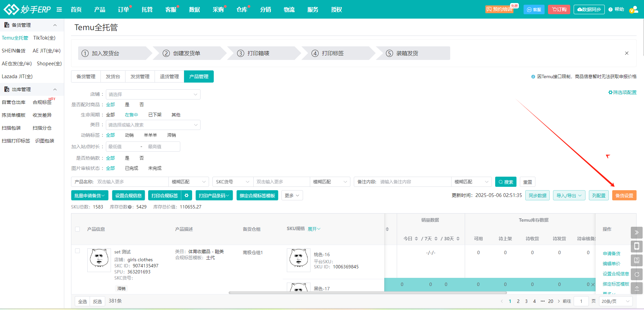Image resolution: width=644 pixels, height=310 pixels.
Task: Click the 同步数据 button
Action: 537,195
